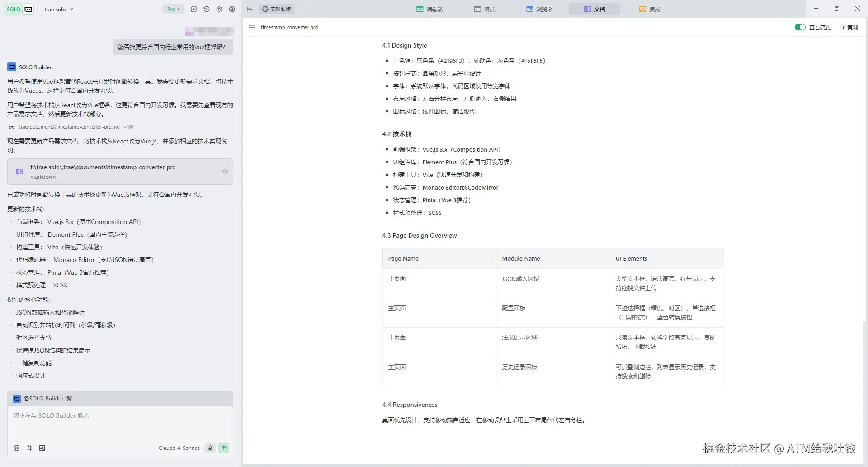
Task: Click the SOLO mode badge
Action: tap(14, 9)
